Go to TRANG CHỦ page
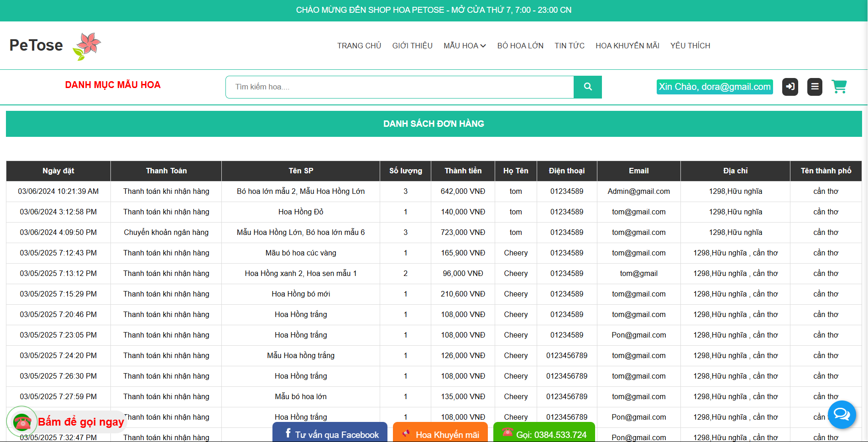This screenshot has width=868, height=442. click(x=359, y=46)
